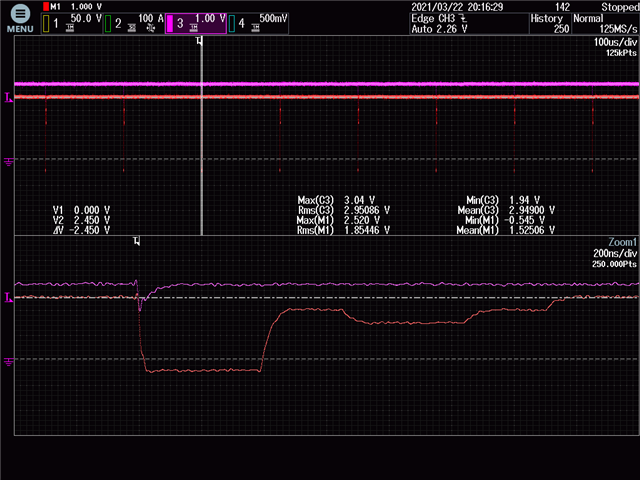The height and width of the screenshot is (480, 640).
Task: Select the highlighted channel 3 box
Action: click(196, 23)
